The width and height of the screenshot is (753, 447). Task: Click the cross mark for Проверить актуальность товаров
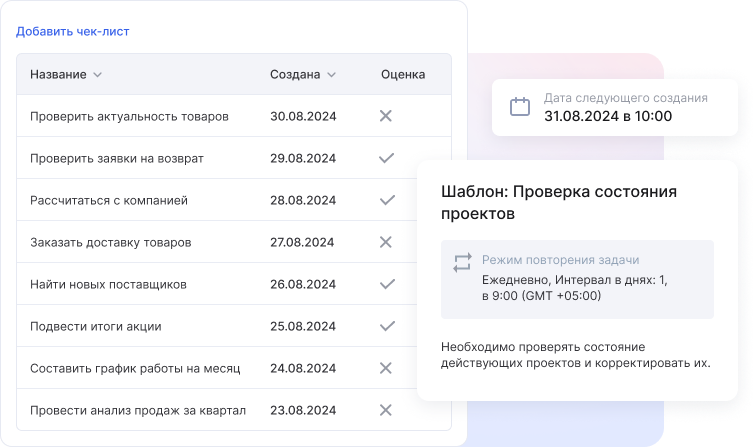386,116
